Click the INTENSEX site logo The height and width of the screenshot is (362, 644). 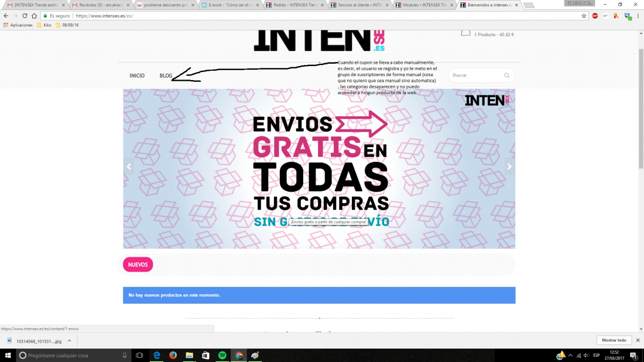click(319, 40)
